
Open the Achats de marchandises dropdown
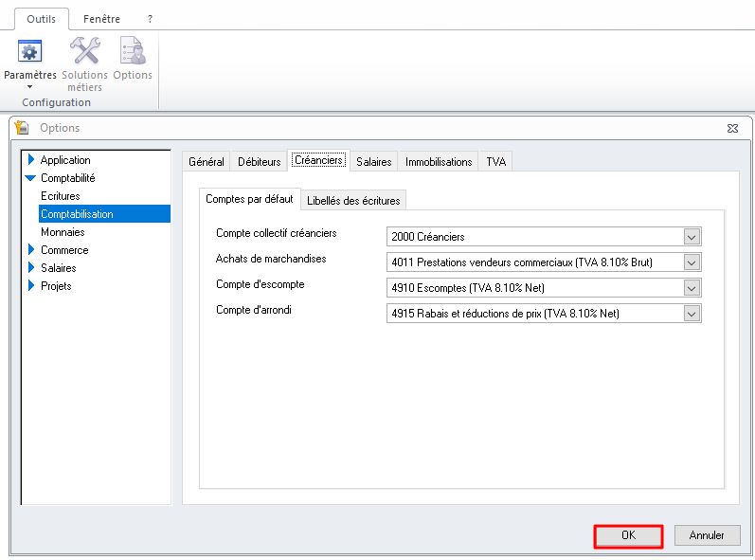click(x=692, y=262)
